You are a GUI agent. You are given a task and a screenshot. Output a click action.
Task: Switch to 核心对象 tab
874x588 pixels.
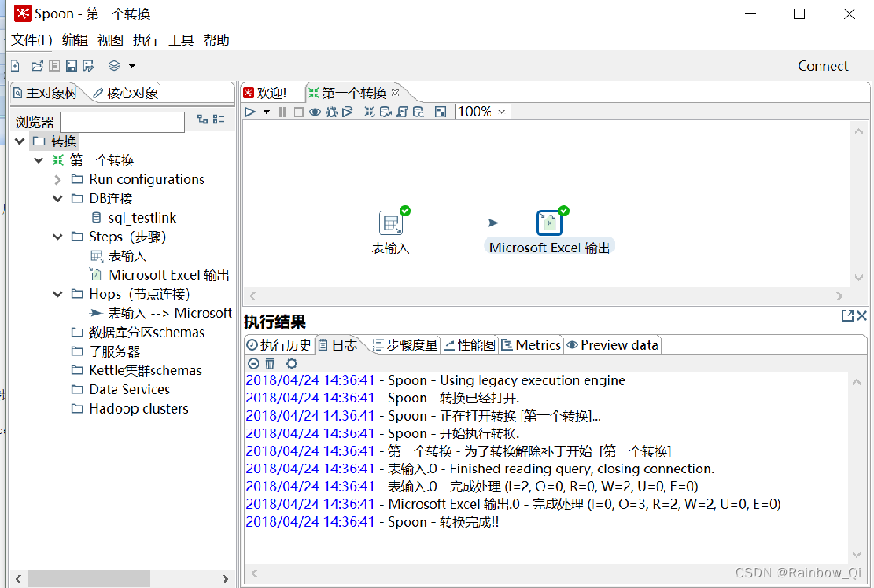(126, 93)
